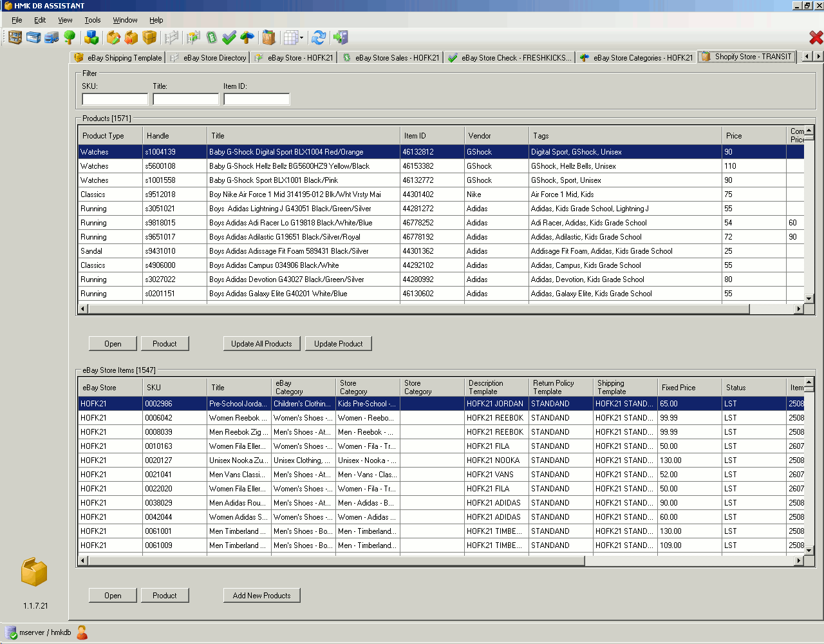This screenshot has width=824, height=644.
Task: Focus the Item ID filter field
Action: coord(257,99)
